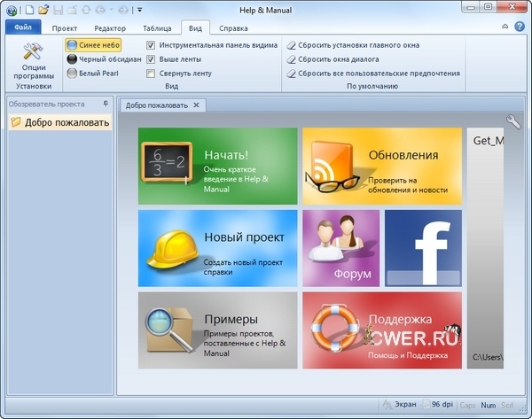Viewport: 532px width, 419px height.
Task: Switch to the Таблица ribbon tab
Action: click(157, 28)
